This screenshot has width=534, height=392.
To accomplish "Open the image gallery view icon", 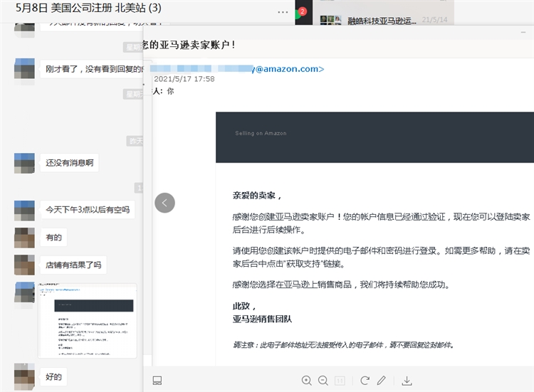I will [157, 381].
